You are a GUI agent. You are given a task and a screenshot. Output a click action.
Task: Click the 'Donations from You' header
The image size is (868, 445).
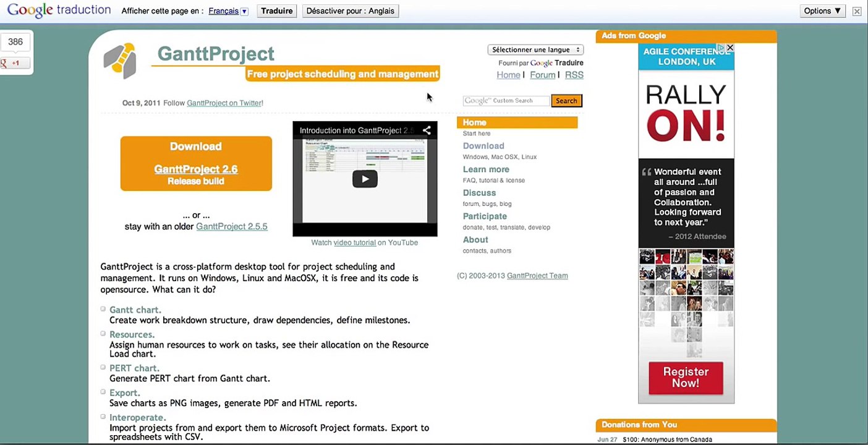click(639, 425)
